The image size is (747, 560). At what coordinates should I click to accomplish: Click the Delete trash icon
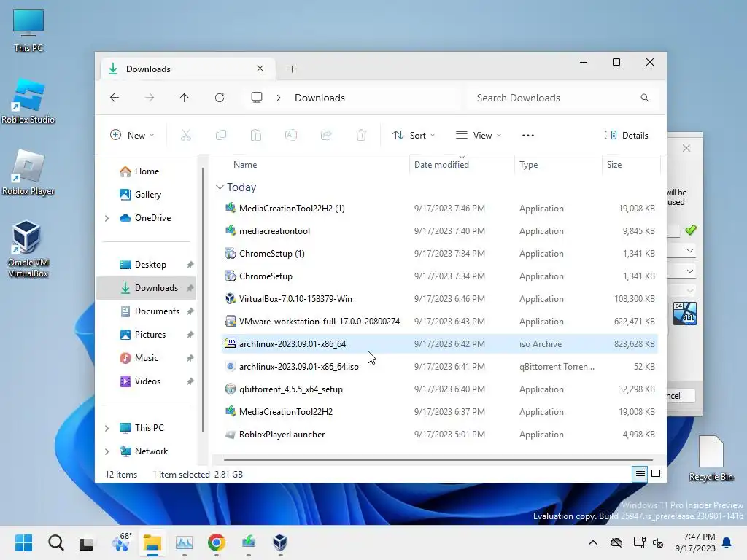coord(361,135)
